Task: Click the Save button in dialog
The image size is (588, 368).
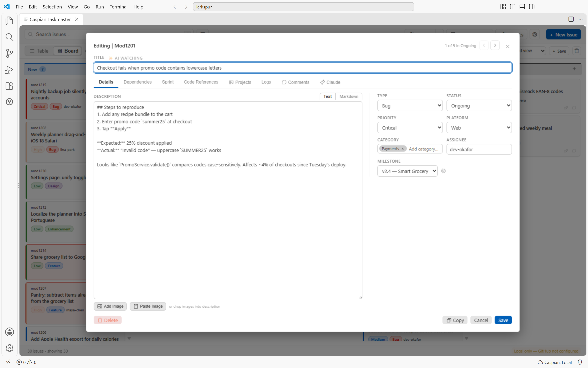Action: [503, 320]
